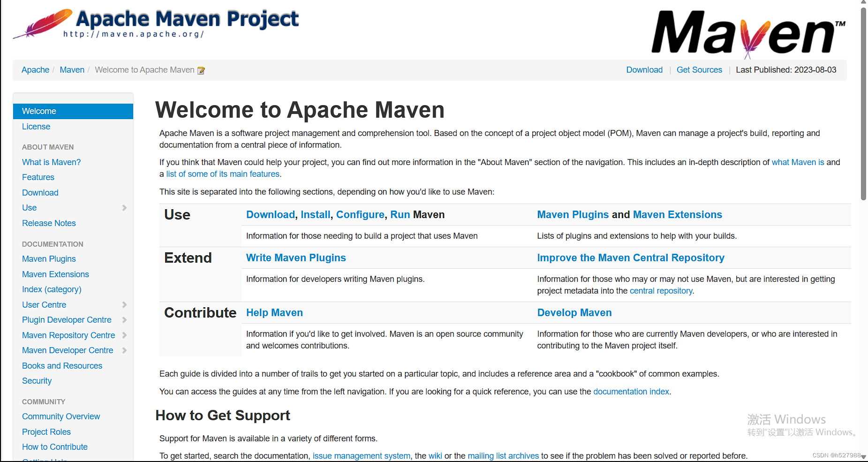Click Configure link in Use row

[360, 215]
